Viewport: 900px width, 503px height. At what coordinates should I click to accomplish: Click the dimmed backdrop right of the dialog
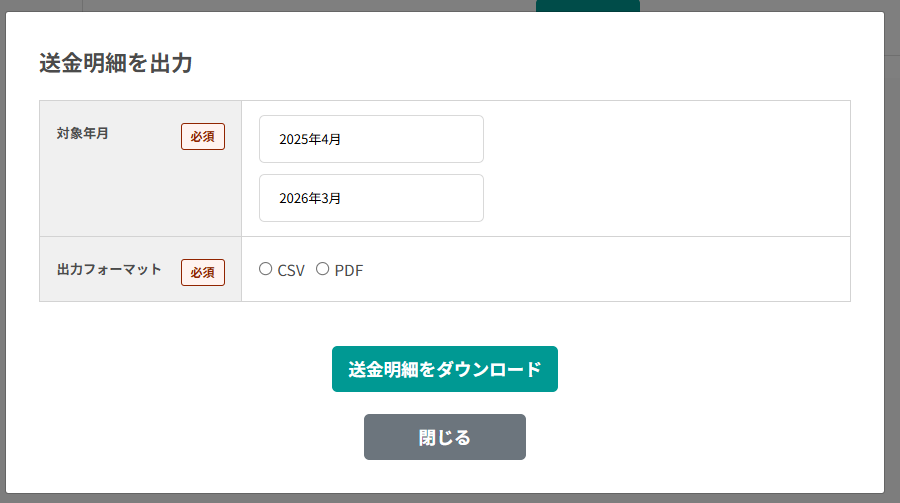click(892, 250)
